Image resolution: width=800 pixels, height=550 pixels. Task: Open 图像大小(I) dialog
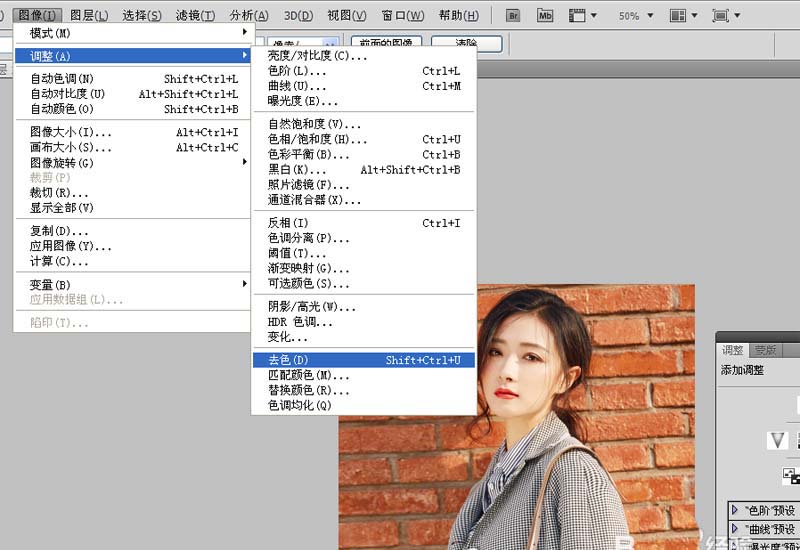(132, 132)
